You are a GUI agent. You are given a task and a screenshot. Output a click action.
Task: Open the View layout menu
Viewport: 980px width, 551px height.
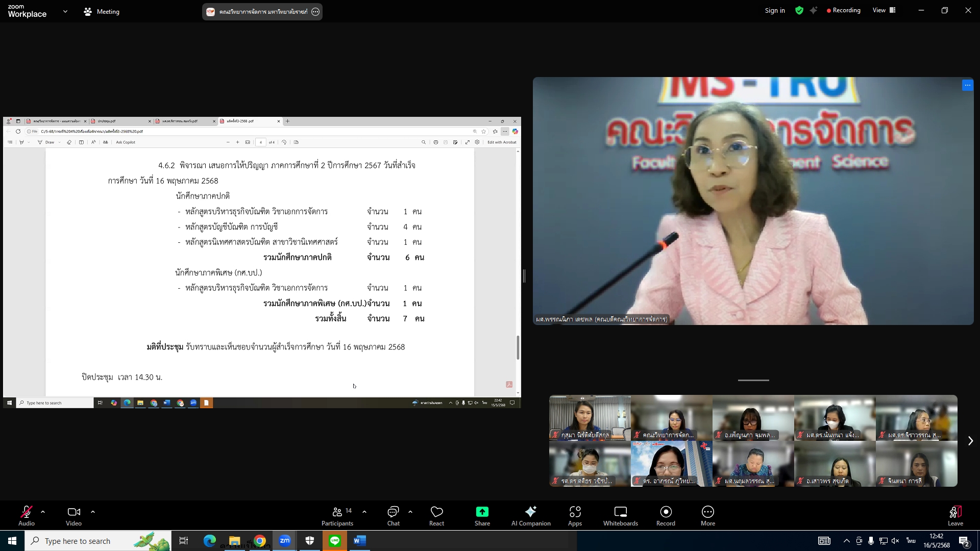click(884, 10)
